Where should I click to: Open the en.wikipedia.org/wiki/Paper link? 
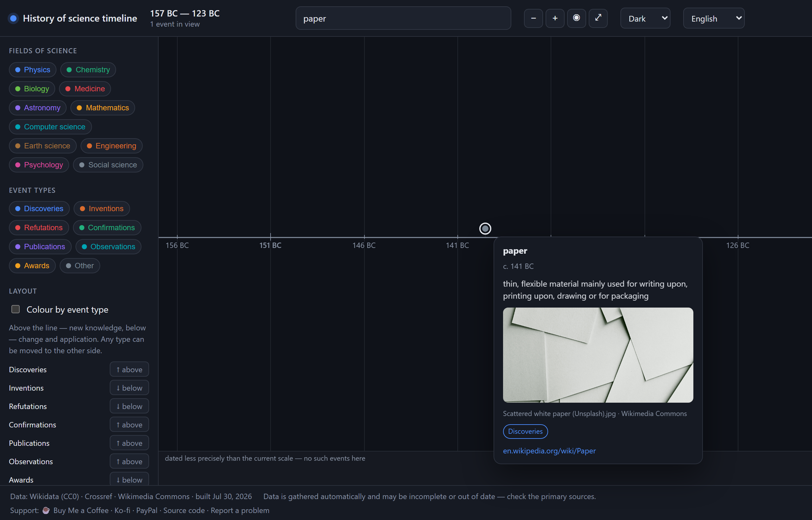pos(549,451)
